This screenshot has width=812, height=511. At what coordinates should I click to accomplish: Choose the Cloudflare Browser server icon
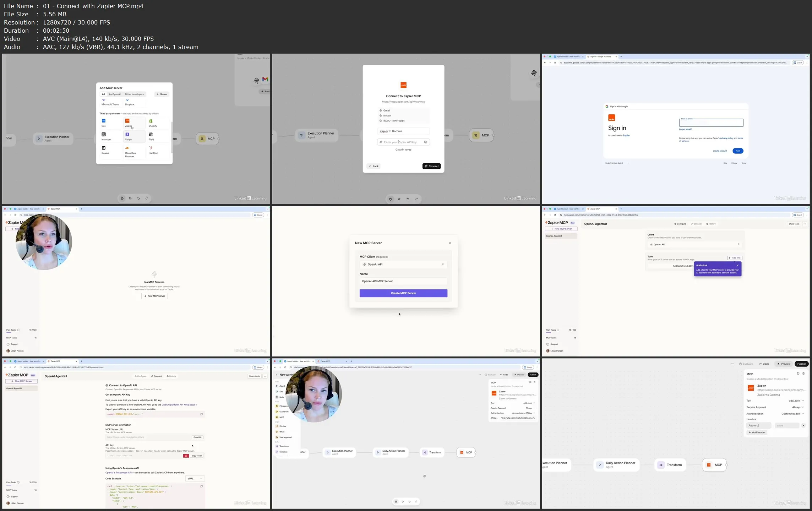pos(127,148)
